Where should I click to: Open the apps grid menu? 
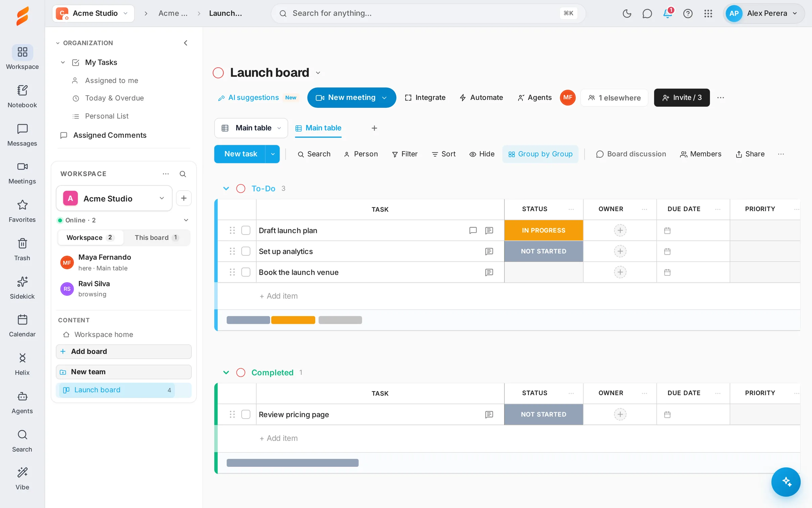pyautogui.click(x=708, y=13)
